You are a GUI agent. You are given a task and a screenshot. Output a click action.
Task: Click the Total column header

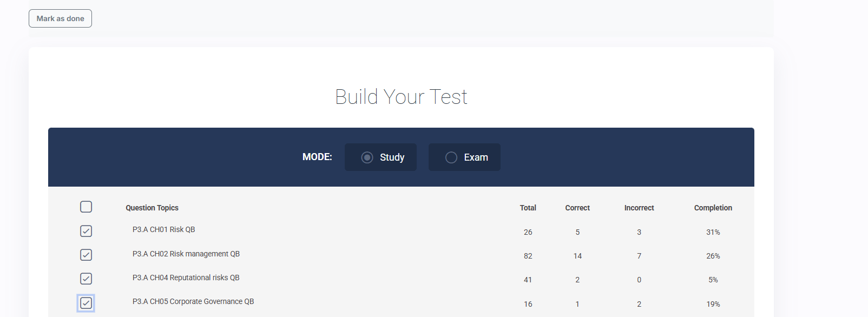pyautogui.click(x=528, y=208)
